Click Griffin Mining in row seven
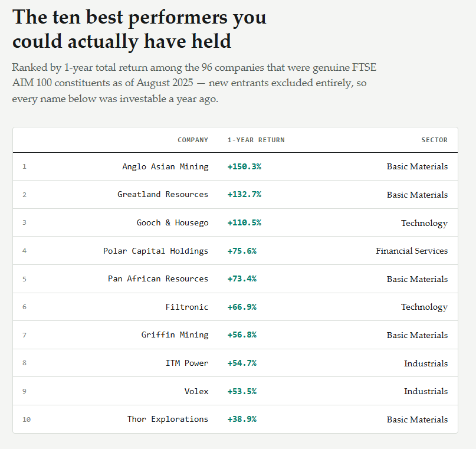This screenshot has width=476, height=449. click(175, 335)
